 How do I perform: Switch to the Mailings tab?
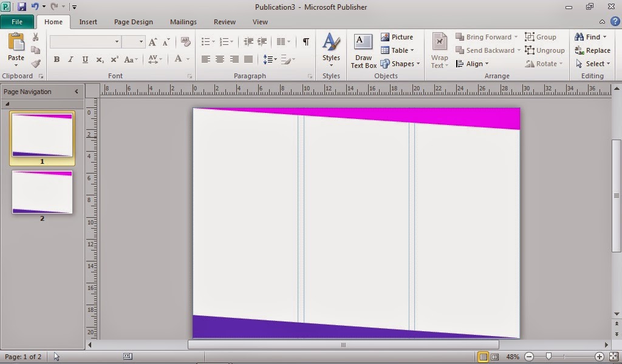(183, 22)
